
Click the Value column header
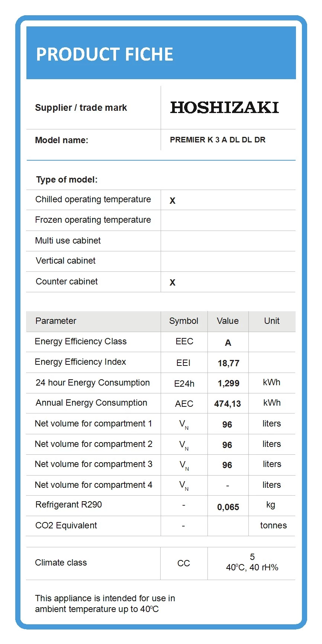[228, 321]
